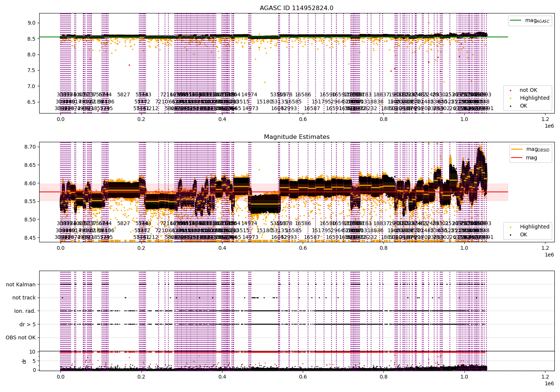This screenshot has height=392, width=560.
Task: Click the 'Magnitude Estimates' title
Action: 297,137
